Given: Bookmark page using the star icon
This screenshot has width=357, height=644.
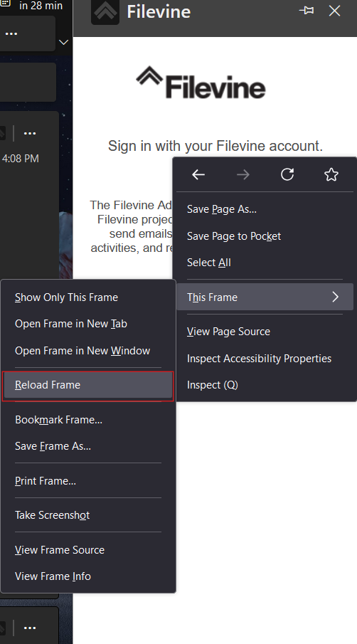Looking at the screenshot, I should click(x=331, y=174).
